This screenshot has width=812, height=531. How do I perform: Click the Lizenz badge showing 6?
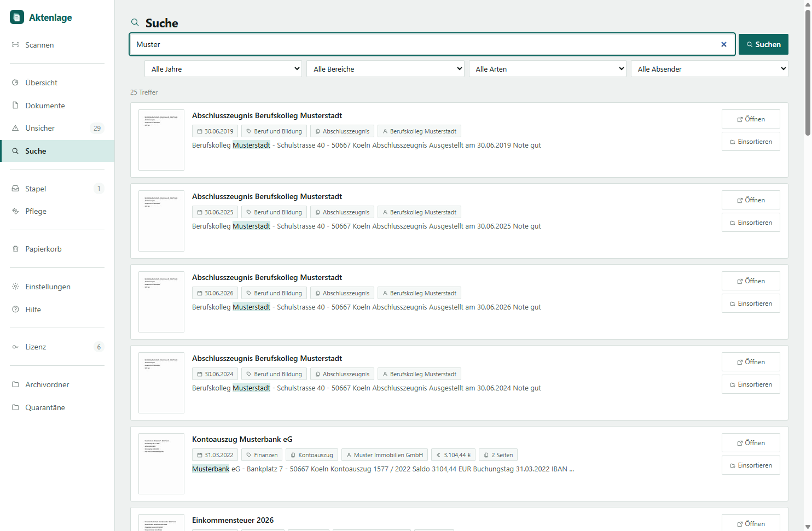click(98, 347)
